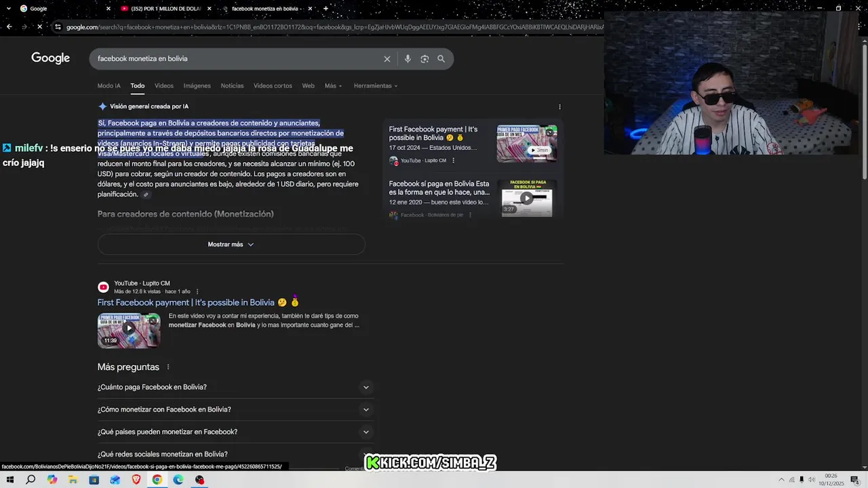Stop loading page in browser toolbar

(x=39, y=27)
